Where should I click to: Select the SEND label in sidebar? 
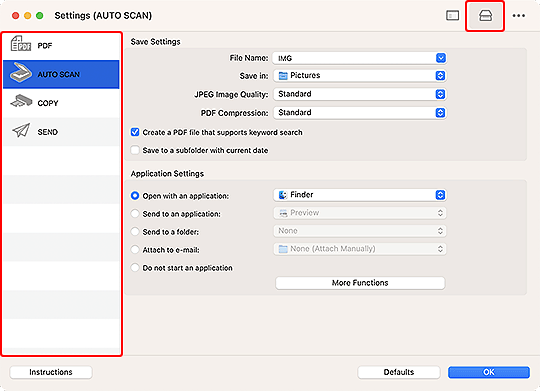pos(48,132)
